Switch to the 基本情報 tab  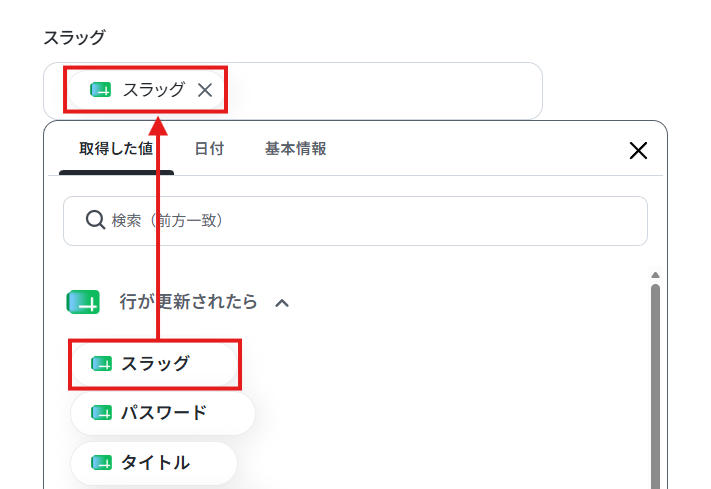295,148
